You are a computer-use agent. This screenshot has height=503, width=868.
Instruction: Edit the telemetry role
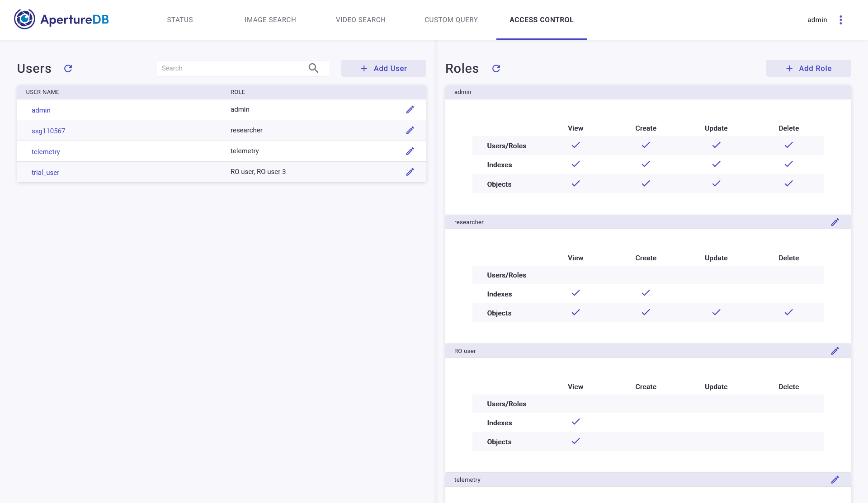835,479
